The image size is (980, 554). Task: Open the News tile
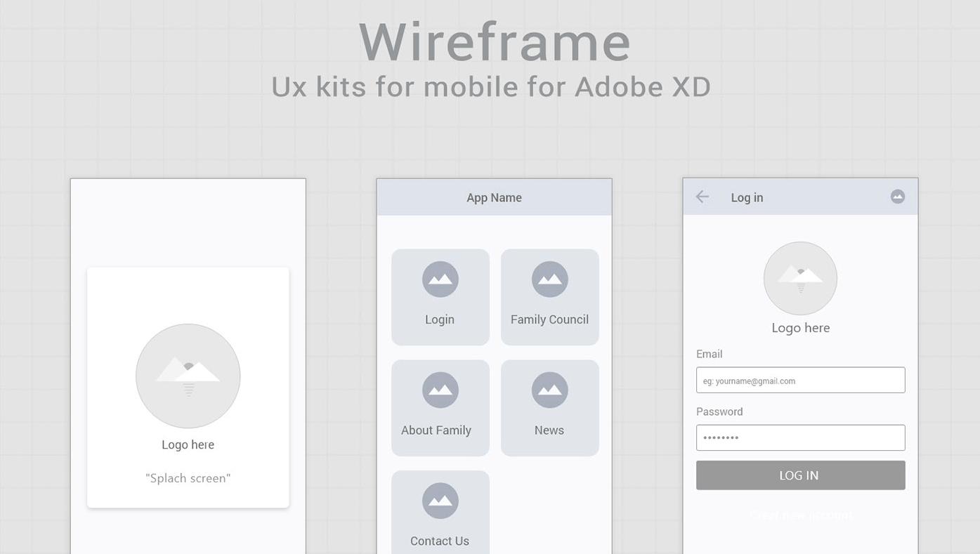point(549,408)
